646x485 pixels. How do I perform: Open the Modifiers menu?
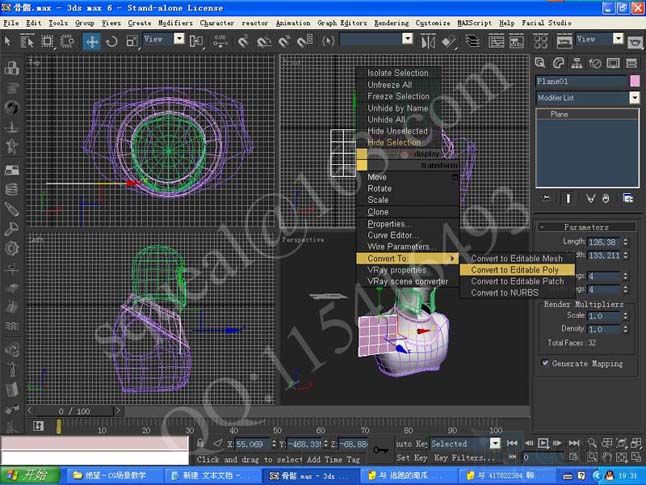(175, 23)
